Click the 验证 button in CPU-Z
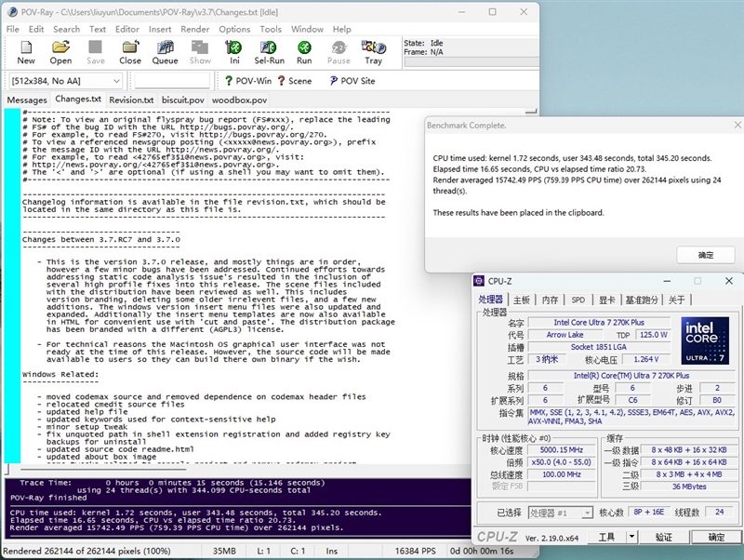Image resolution: width=744 pixels, height=560 pixels. pos(663,537)
